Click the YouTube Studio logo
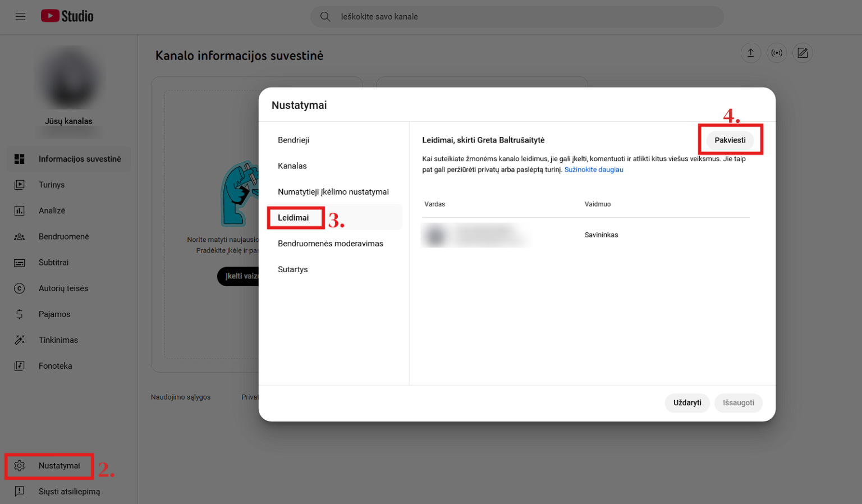The width and height of the screenshot is (862, 504). (x=67, y=16)
